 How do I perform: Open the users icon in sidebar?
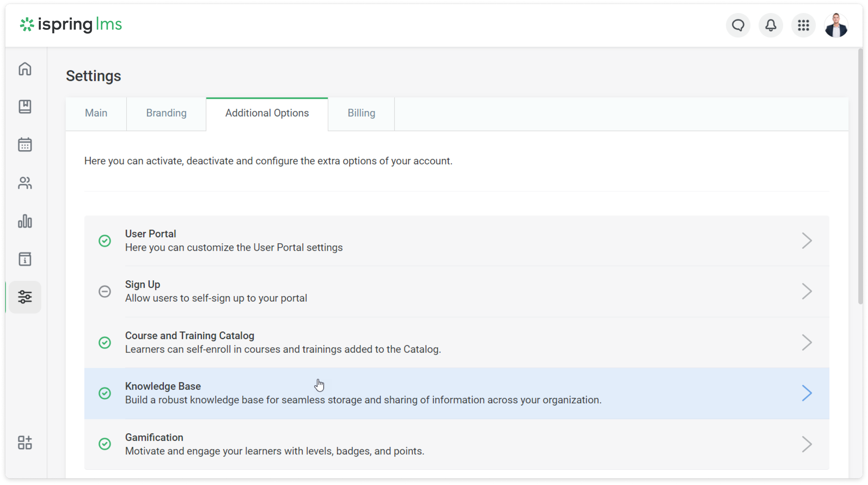25,183
